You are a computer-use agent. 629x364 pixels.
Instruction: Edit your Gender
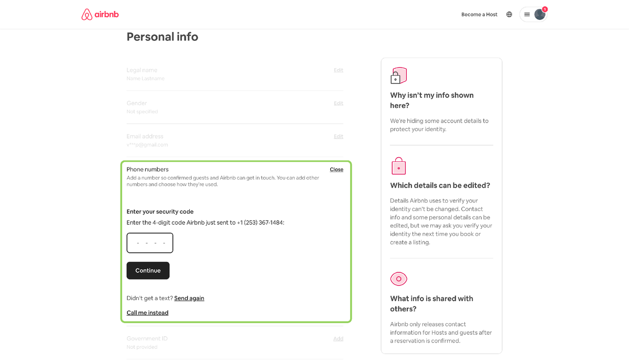[x=338, y=103]
